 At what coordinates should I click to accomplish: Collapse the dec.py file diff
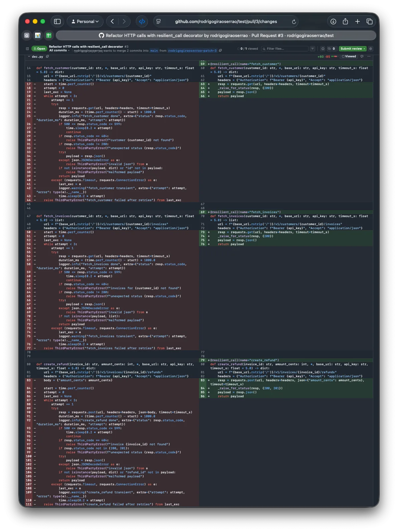click(29, 57)
